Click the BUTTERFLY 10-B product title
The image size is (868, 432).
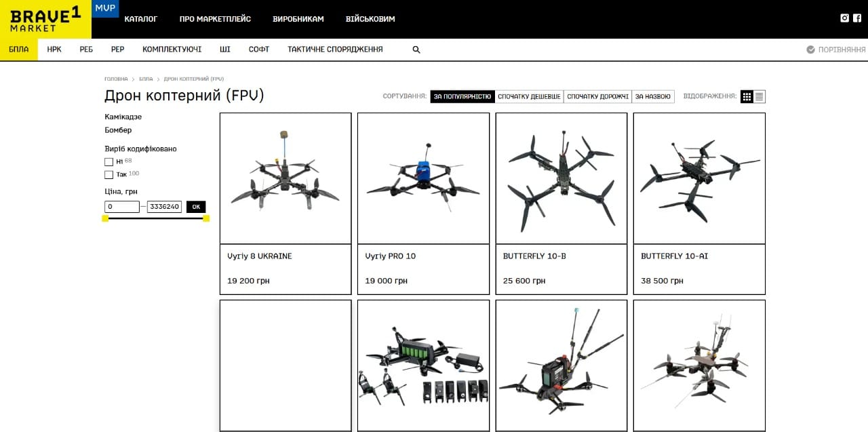(x=534, y=256)
